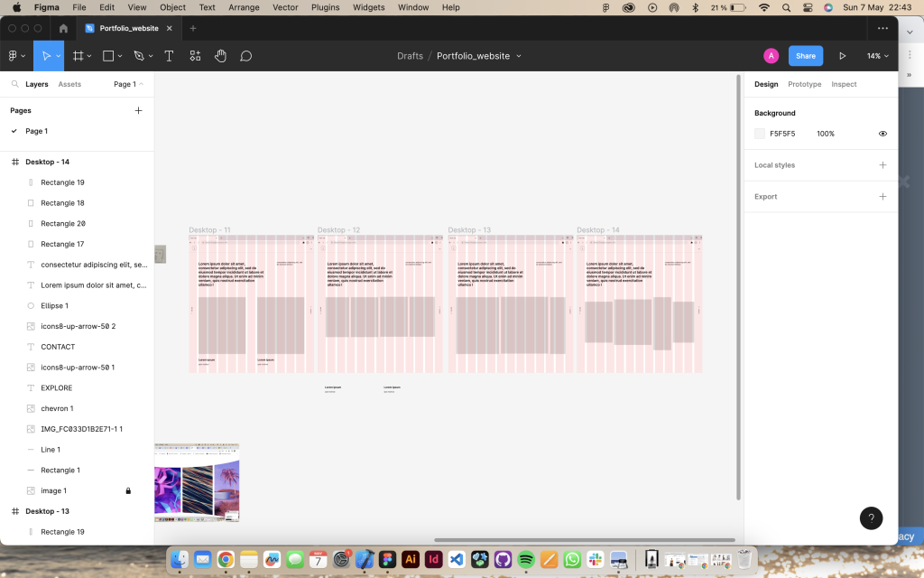Go to the Figma home tab
This screenshot has width=924, height=578.
click(64, 28)
